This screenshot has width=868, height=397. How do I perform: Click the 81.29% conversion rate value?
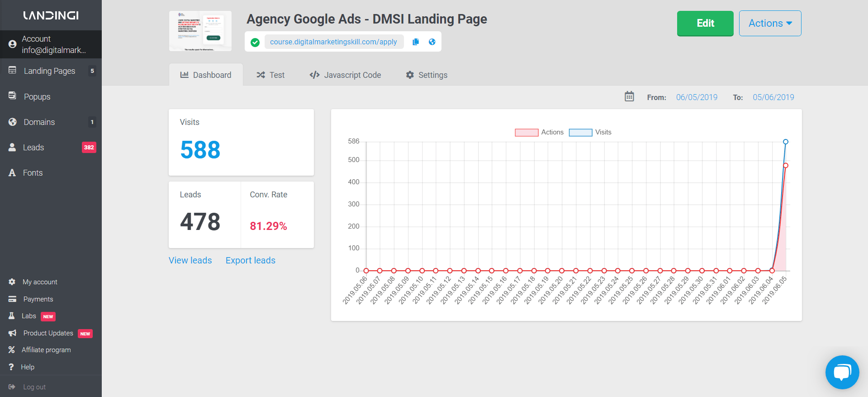(x=268, y=226)
